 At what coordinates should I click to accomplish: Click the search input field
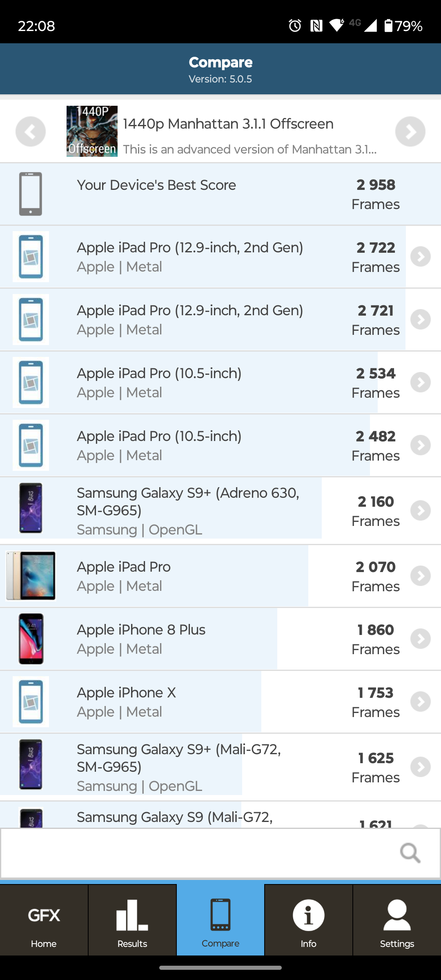(196, 853)
